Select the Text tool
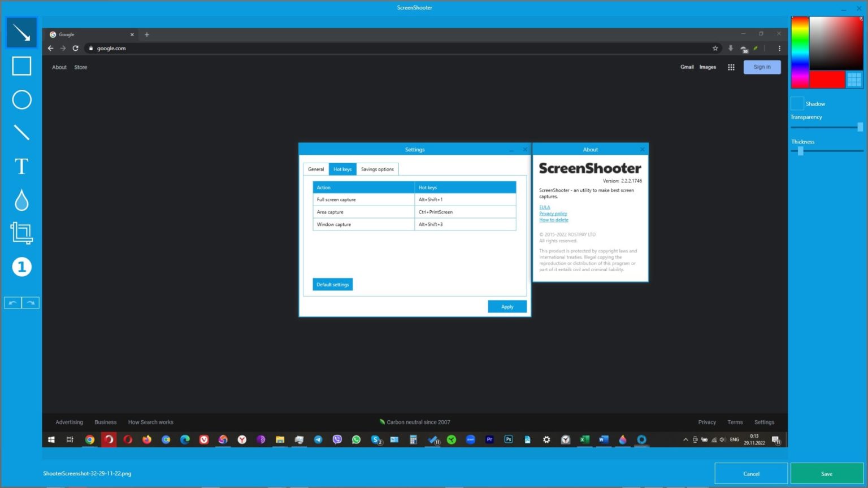This screenshot has height=488, width=868. [x=21, y=167]
